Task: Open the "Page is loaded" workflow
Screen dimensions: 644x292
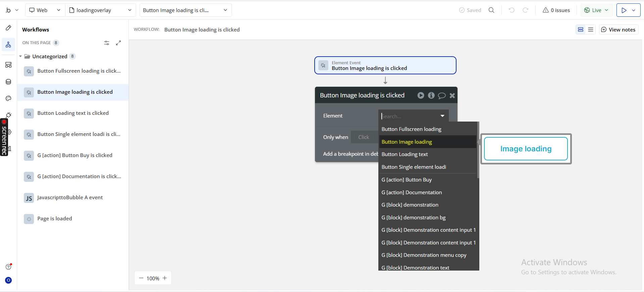Action: tap(55, 219)
